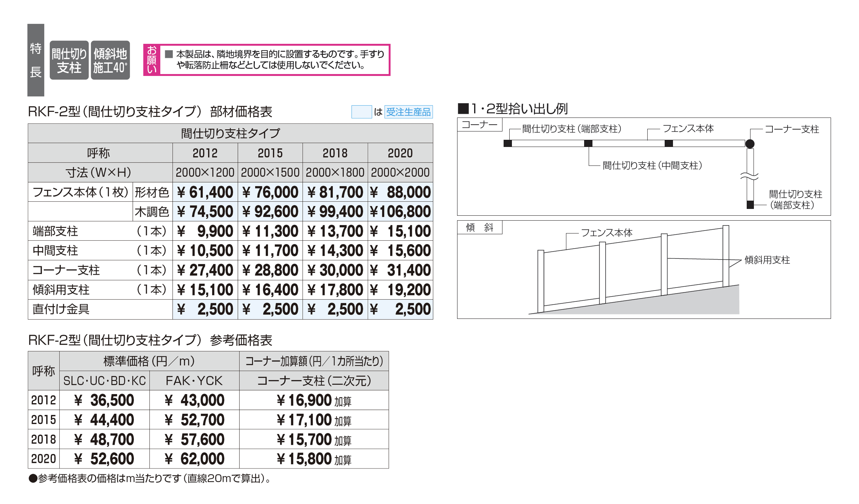The image size is (859, 504).
Task: Click the 標準価格(円/m) header
Action: (x=149, y=361)
